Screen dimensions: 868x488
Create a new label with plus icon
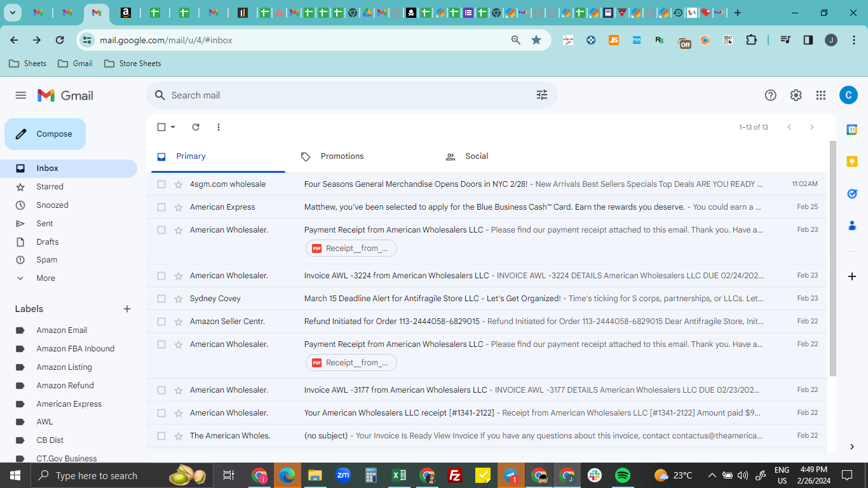click(127, 309)
